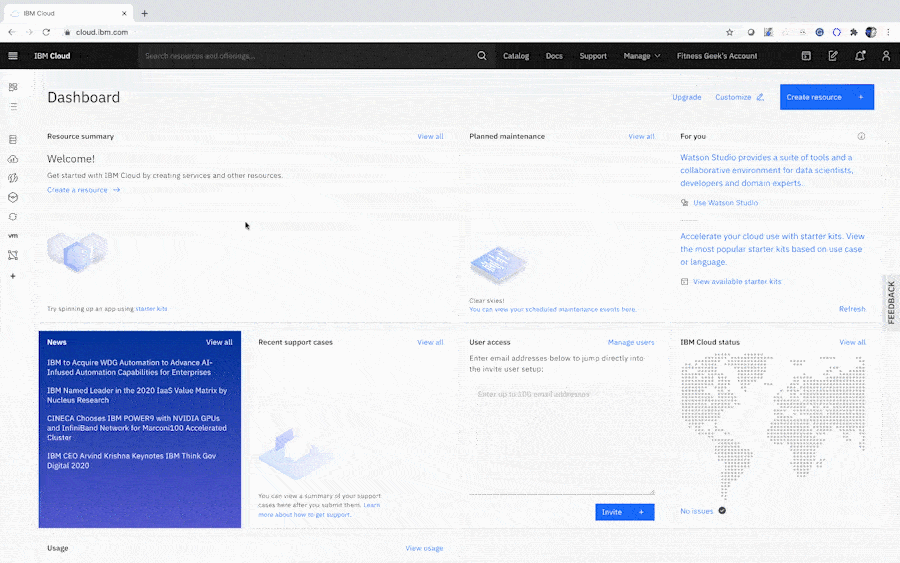Open Resource list icon in sidebar
Viewport: 900px width, 563px height.
point(13,107)
